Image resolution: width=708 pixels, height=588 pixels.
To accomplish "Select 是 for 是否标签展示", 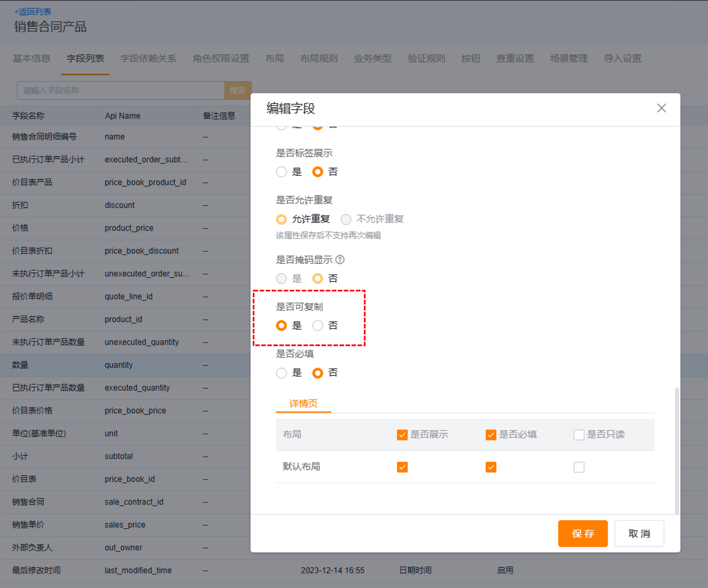I will pyautogui.click(x=282, y=172).
